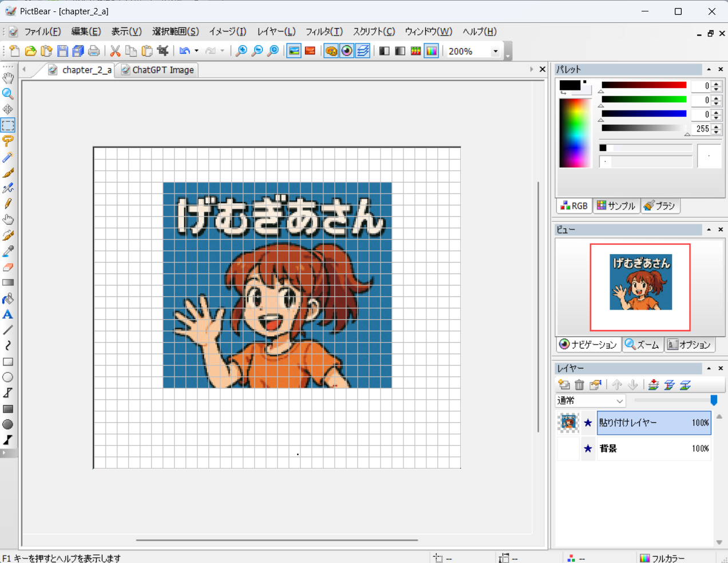Open the 200% zoom dropdown

coord(496,51)
